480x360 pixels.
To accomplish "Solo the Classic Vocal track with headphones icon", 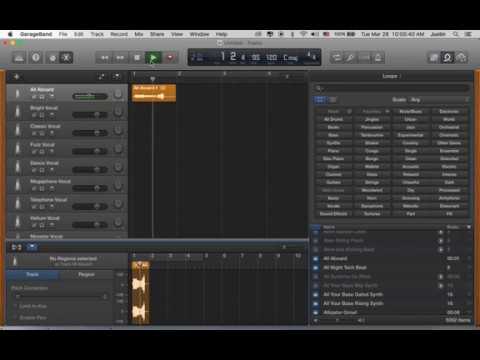I will pyautogui.click(x=42, y=133).
